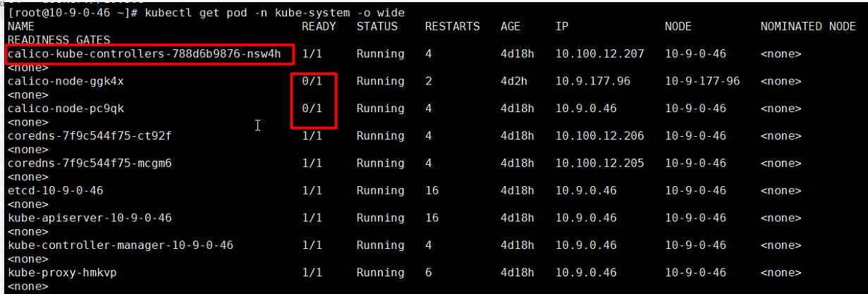
Task: Click the IP address 10.100.12.206
Action: coord(600,136)
